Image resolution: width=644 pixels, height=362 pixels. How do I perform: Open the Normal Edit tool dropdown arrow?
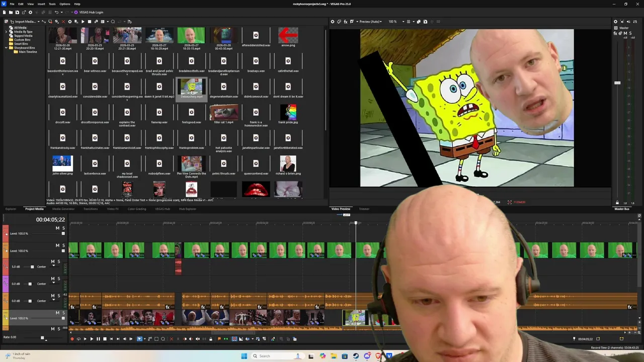tap(145, 339)
